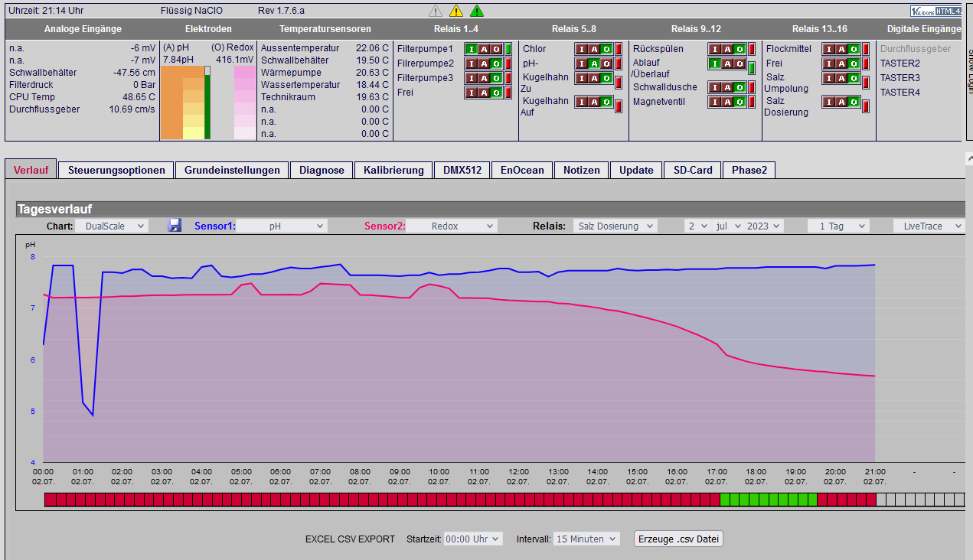Viewport: 973px width, 560px height.
Task: Click the vertical Show Login panel
Action: click(x=969, y=73)
